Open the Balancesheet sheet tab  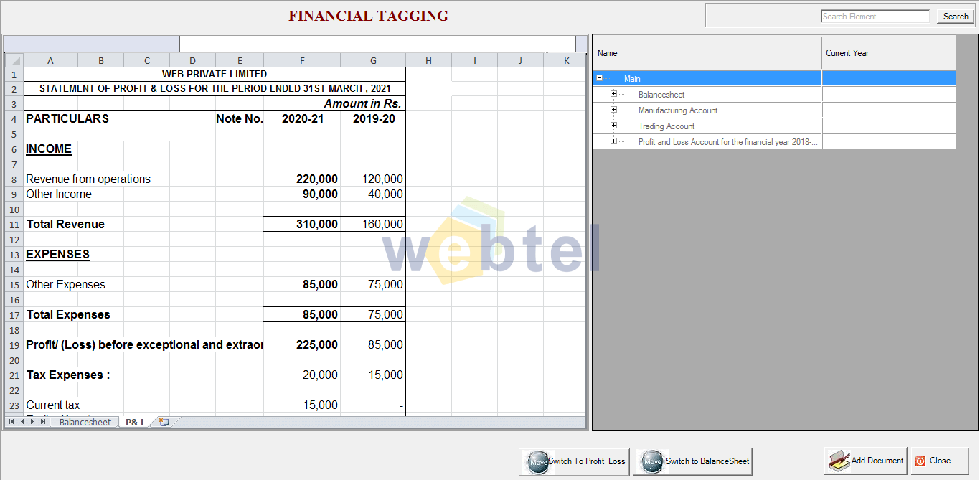85,422
